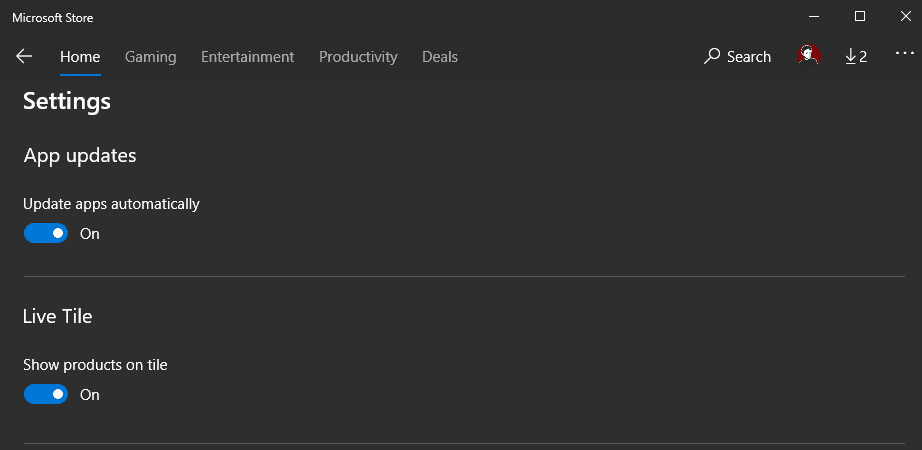Switch to the Home tab
Viewport: 922px width, 450px height.
80,57
